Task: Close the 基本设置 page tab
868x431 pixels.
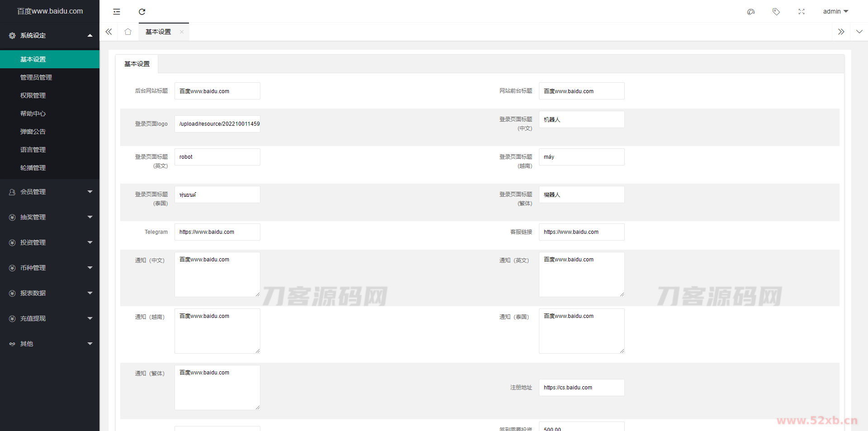Action: (182, 32)
